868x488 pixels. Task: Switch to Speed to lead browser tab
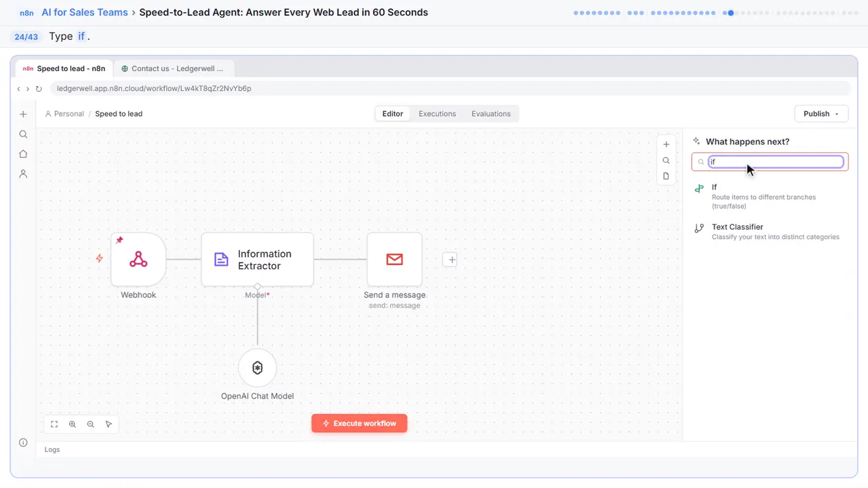click(64, 68)
